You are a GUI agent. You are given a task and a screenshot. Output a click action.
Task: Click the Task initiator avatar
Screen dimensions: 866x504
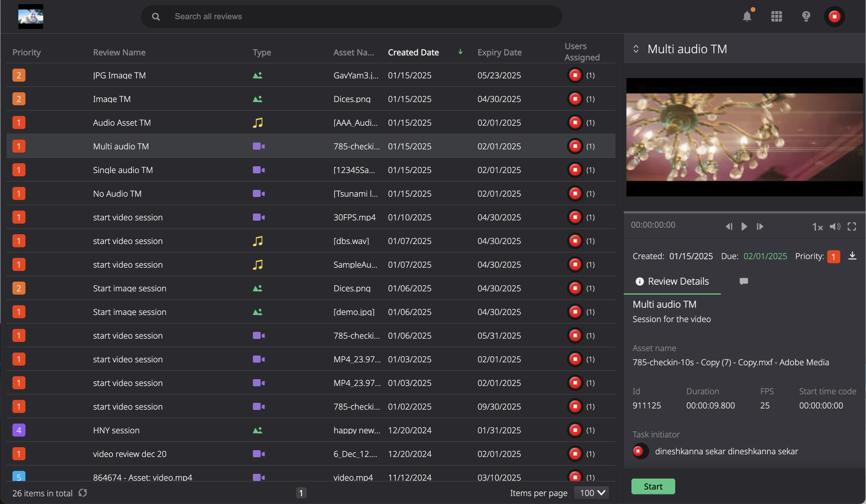click(x=640, y=451)
